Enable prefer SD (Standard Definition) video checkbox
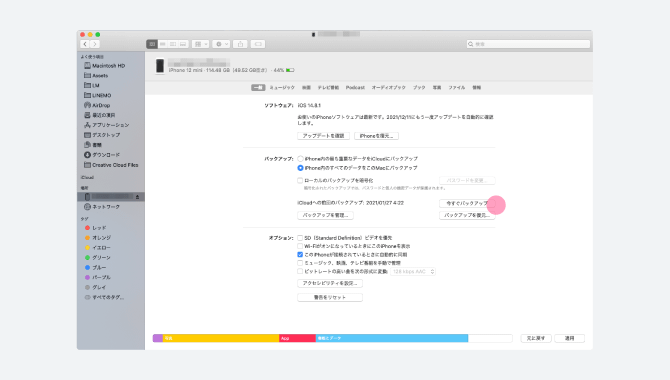This screenshot has height=380, width=670. tap(300, 238)
